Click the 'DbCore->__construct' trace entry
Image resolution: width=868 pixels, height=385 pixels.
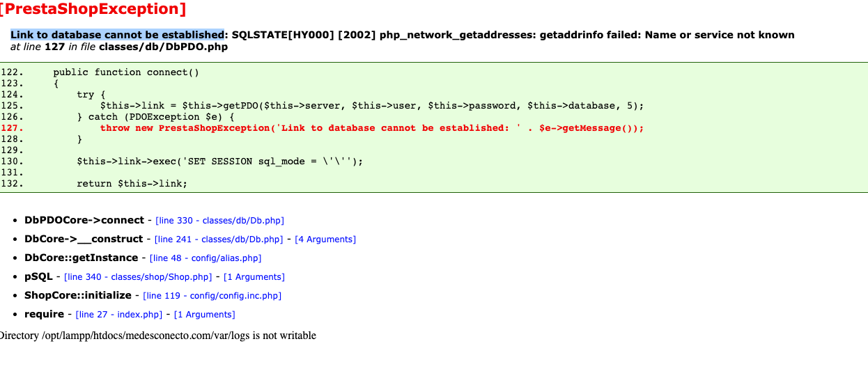point(84,239)
